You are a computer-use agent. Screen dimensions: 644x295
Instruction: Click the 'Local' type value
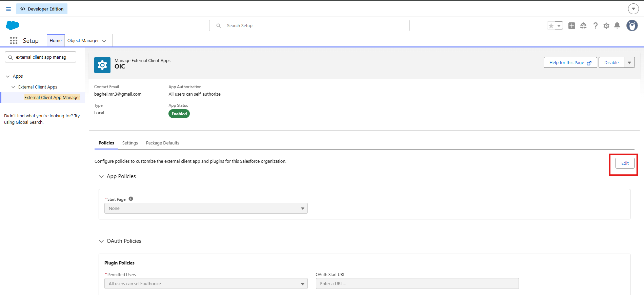[99, 113]
